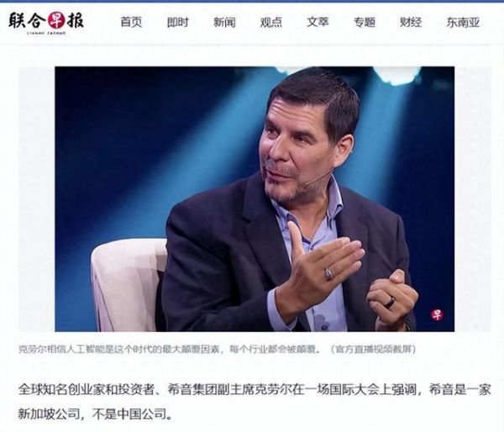Screen dimensions: 504x432
Task: Click the speaker photo in the article
Action: [x=255, y=199]
